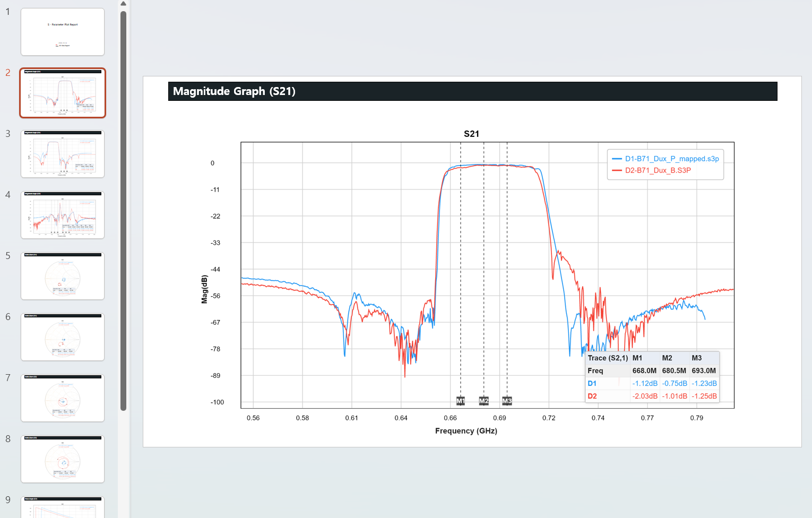Screen dimensions: 812x518
Task: Click the -1.23dB value in row D1
Action: click(x=704, y=384)
